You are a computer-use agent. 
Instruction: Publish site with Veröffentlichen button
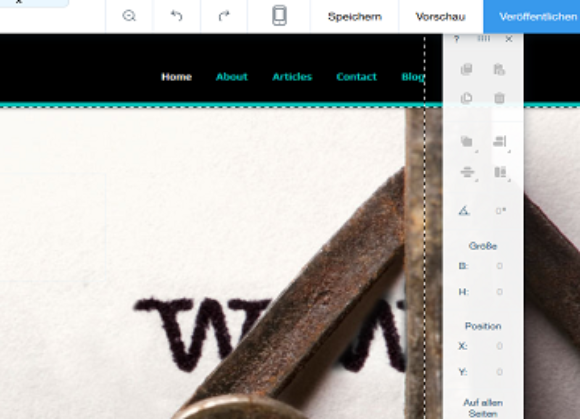[532, 17]
